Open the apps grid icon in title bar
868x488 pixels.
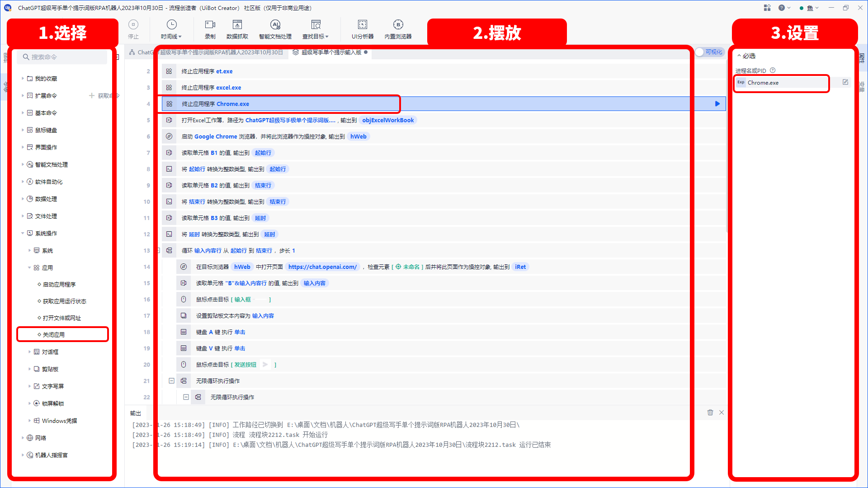767,8
